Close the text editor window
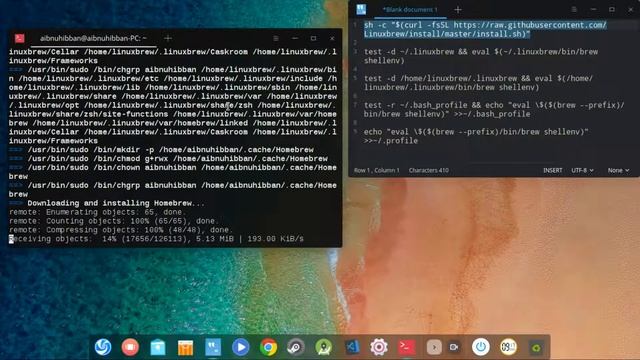Image resolution: width=640 pixels, height=360 pixels. coord(630,9)
